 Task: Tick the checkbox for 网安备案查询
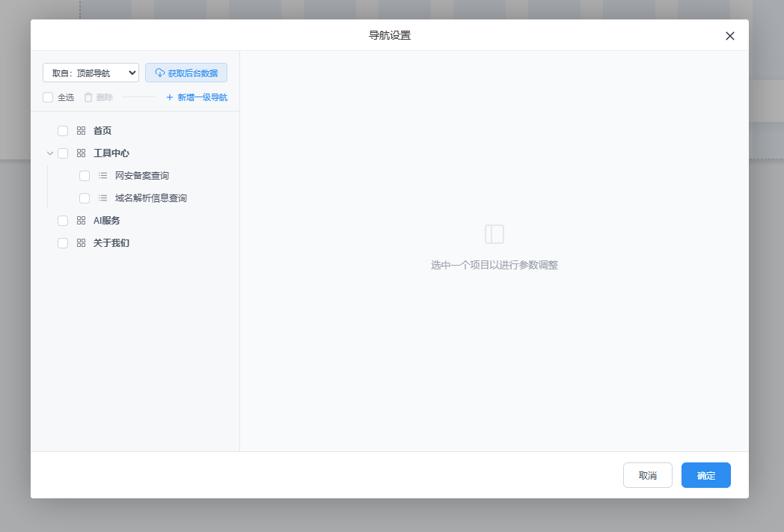(85, 176)
